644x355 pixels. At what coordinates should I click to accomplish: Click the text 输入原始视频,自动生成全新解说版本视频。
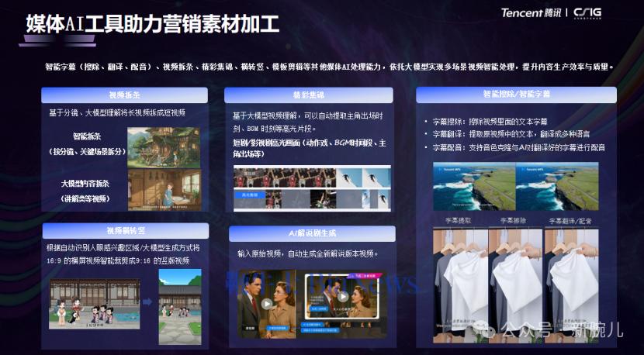pyautogui.click(x=307, y=253)
